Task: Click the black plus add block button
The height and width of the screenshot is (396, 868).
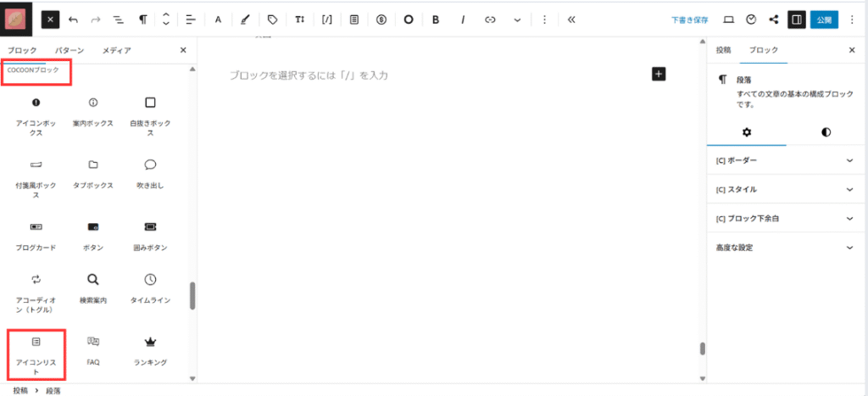Action: coord(659,75)
